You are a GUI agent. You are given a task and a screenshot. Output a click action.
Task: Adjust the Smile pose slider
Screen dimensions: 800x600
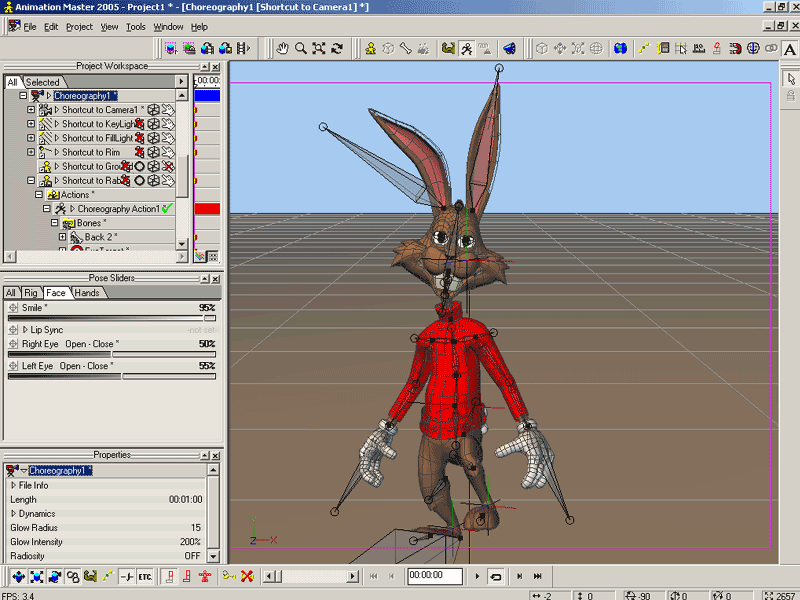[x=112, y=318]
